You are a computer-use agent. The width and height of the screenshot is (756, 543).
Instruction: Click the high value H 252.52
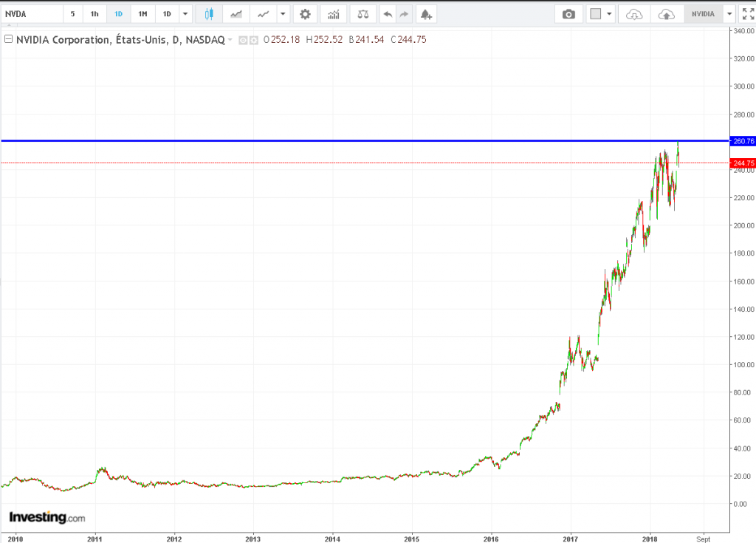click(324, 40)
